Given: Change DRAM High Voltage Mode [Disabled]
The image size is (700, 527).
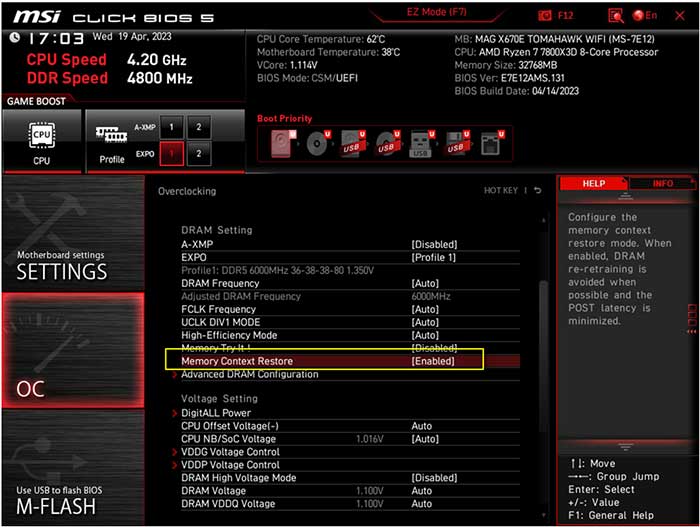Looking at the screenshot, I should [x=434, y=478].
